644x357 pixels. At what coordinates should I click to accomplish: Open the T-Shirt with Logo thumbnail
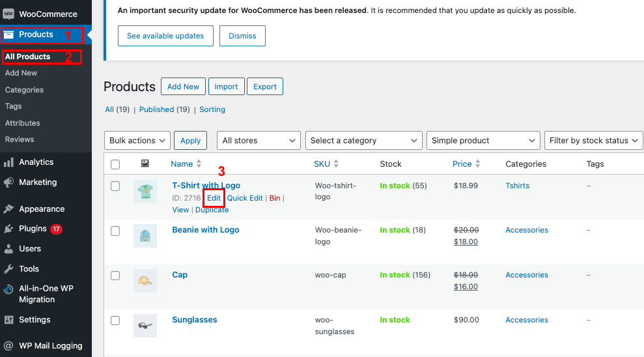coord(145,192)
